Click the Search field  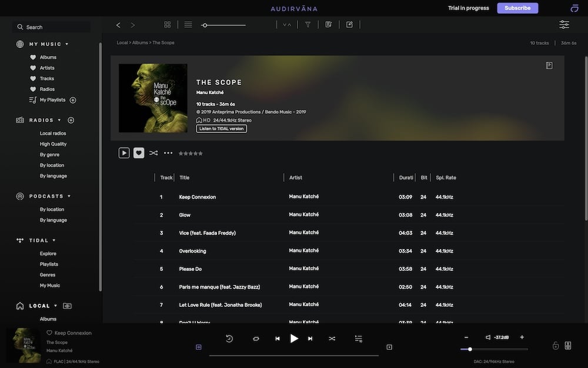(53, 27)
